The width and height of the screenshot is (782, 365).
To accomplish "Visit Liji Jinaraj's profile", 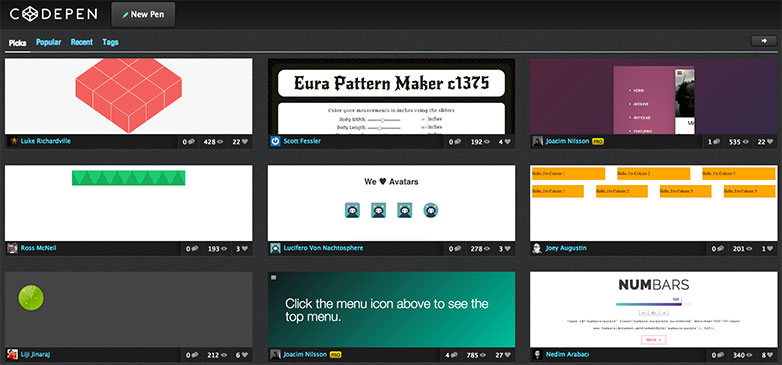I will click(35, 355).
